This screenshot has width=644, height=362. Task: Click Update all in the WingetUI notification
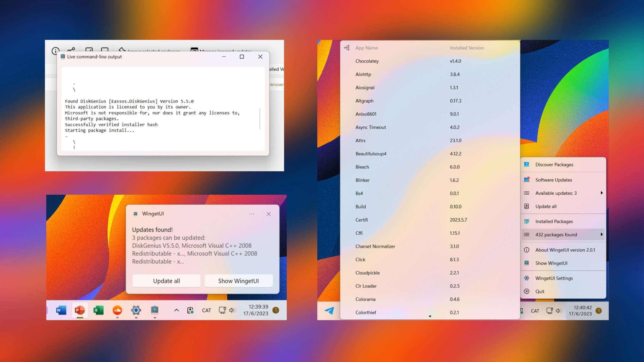point(166,281)
